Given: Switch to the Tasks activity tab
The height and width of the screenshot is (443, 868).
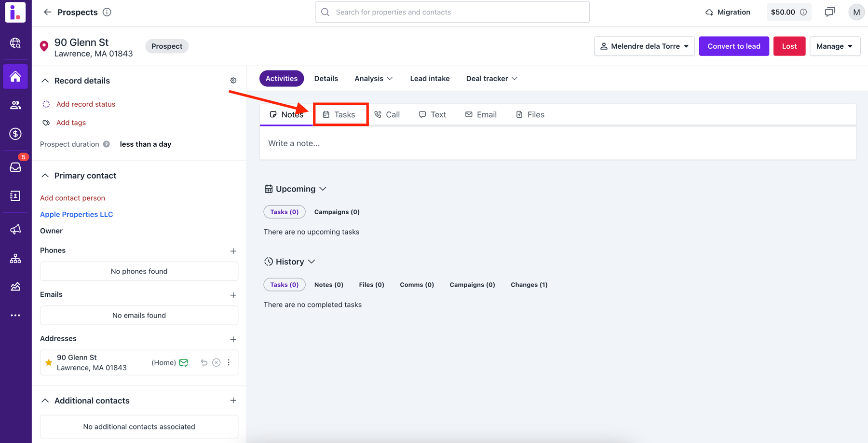Looking at the screenshot, I should (339, 114).
